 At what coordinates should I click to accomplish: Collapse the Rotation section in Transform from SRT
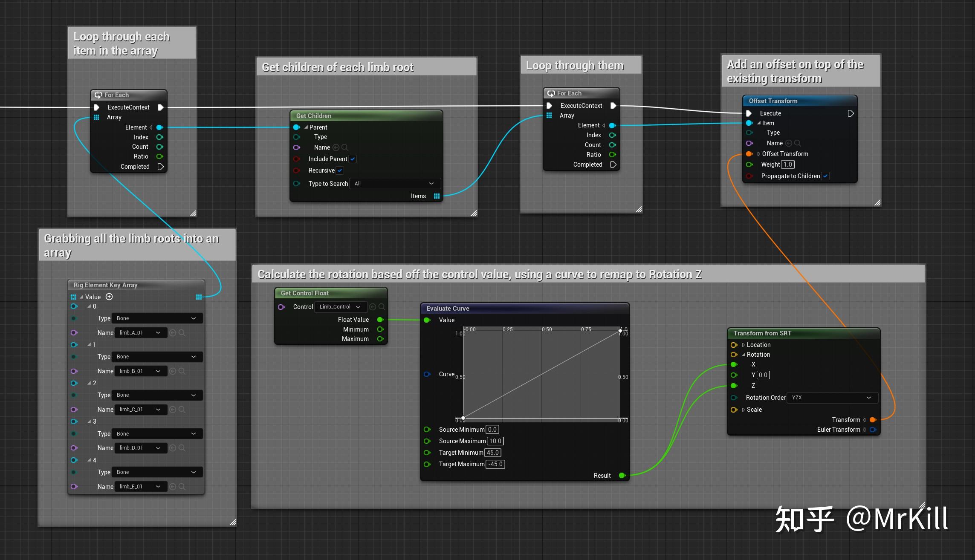[x=744, y=355]
